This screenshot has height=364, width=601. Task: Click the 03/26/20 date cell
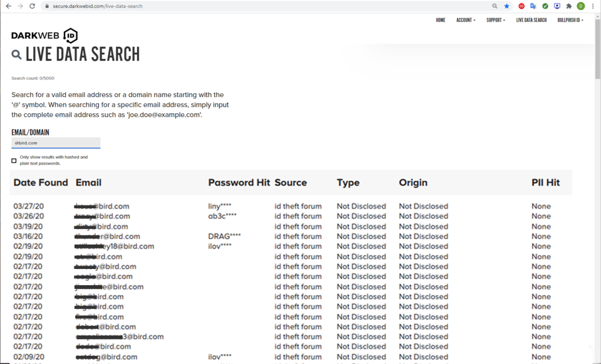tap(28, 216)
